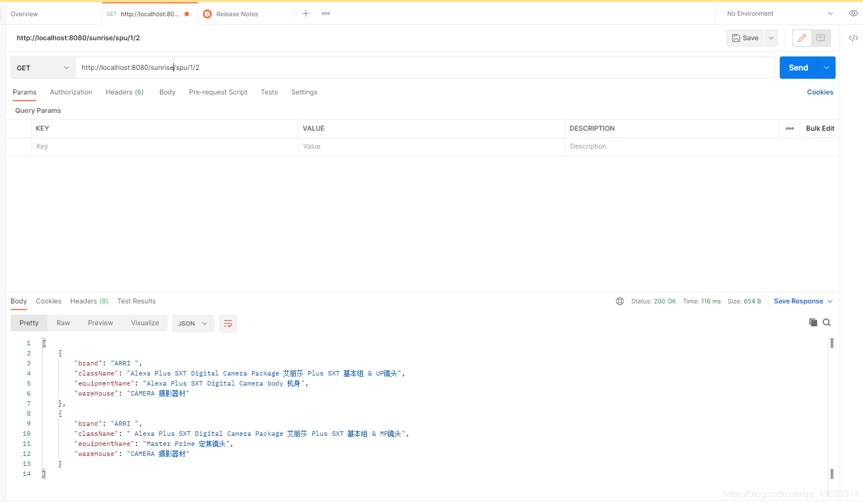
Task: Copy the response body to clipboard
Action: [813, 322]
